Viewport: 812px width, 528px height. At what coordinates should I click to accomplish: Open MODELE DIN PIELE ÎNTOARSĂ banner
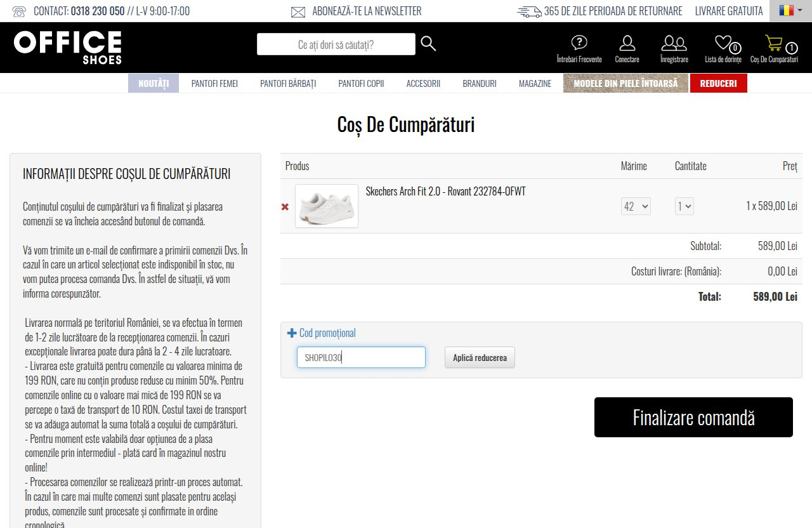point(625,83)
